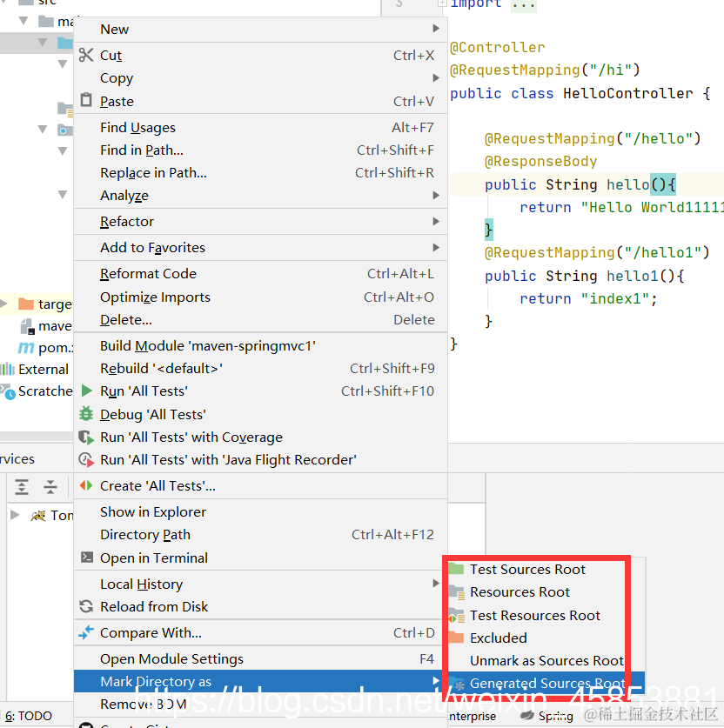
Task: Expand the Analyze submenu arrow
Action: pyautogui.click(x=436, y=195)
